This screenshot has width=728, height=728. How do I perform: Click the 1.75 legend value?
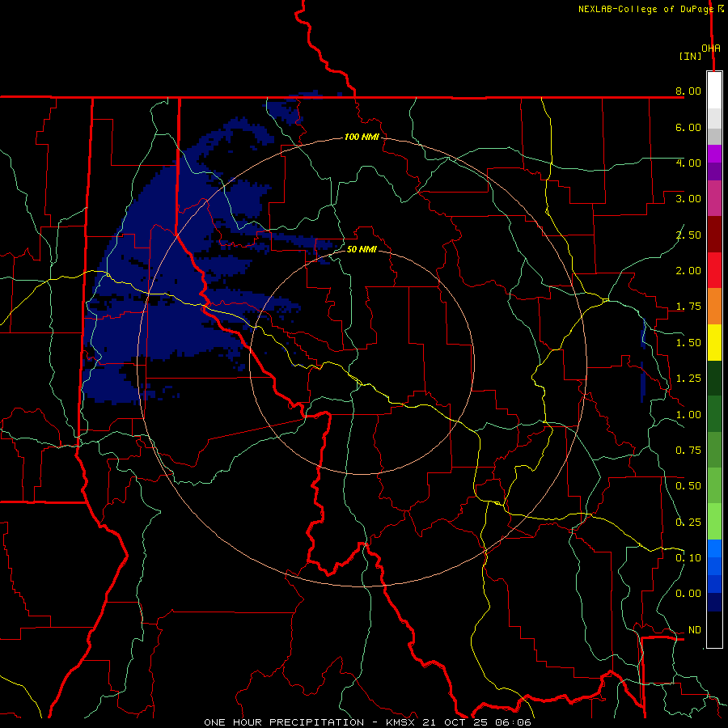tap(688, 307)
